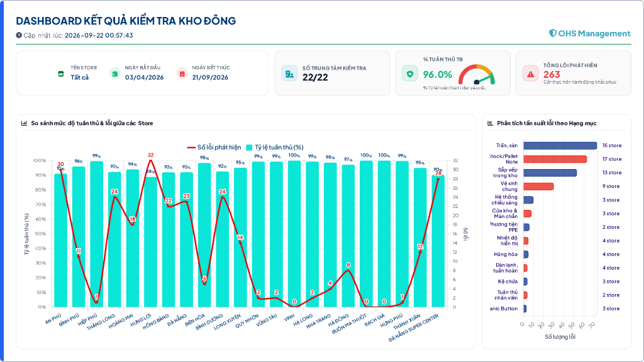
Task: Click the 30 error point for AN PHÚ
Action: coord(61,170)
